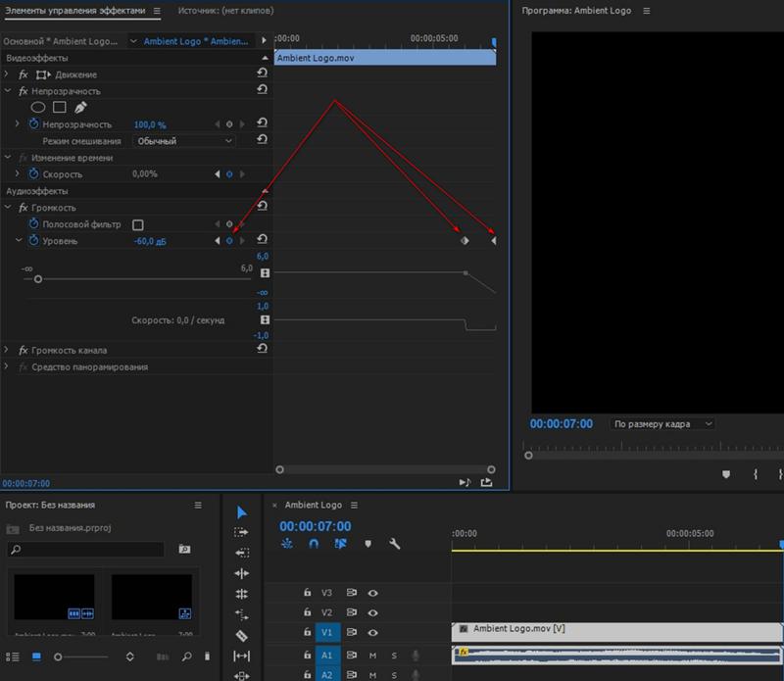Lock the V2 track
Viewport: 784px width, 681px height.
308,612
